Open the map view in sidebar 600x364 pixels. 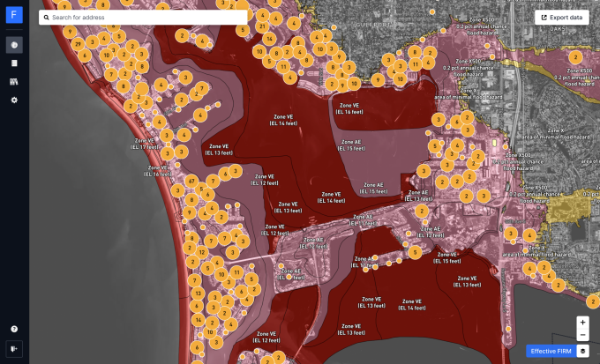tap(14, 44)
